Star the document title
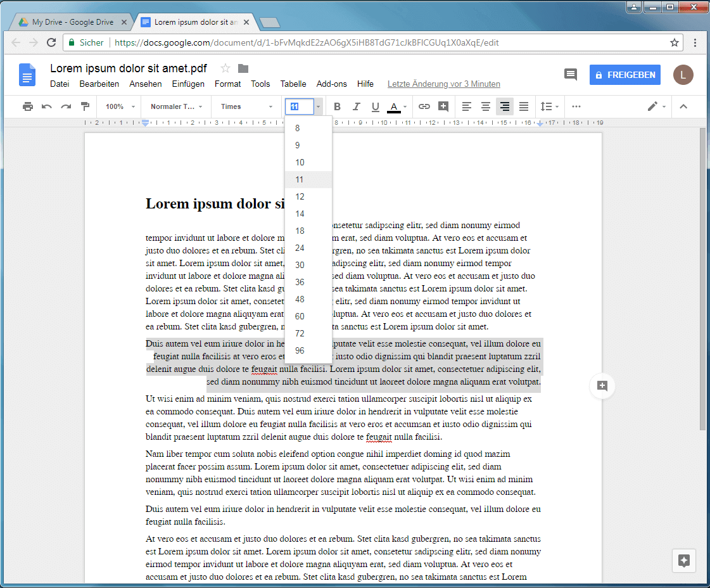This screenshot has height=588, width=710. click(225, 68)
